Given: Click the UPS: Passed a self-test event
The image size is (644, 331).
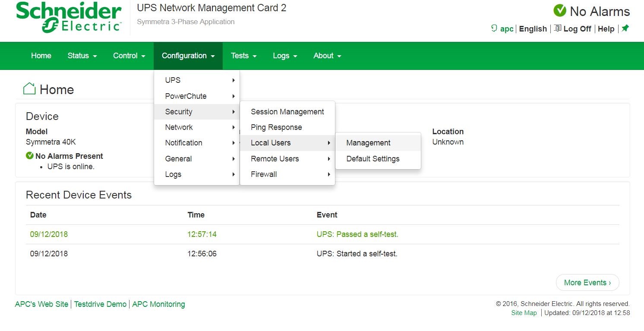Looking at the screenshot, I should [357, 234].
